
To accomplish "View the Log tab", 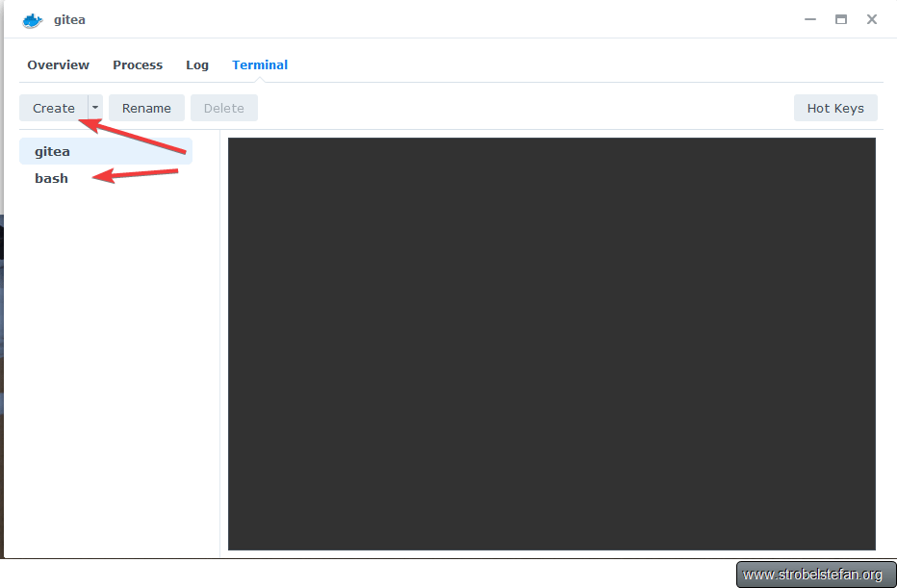I will (196, 64).
